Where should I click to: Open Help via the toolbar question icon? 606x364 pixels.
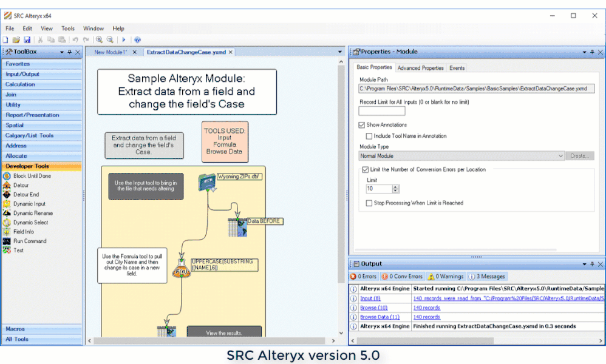pos(137,40)
